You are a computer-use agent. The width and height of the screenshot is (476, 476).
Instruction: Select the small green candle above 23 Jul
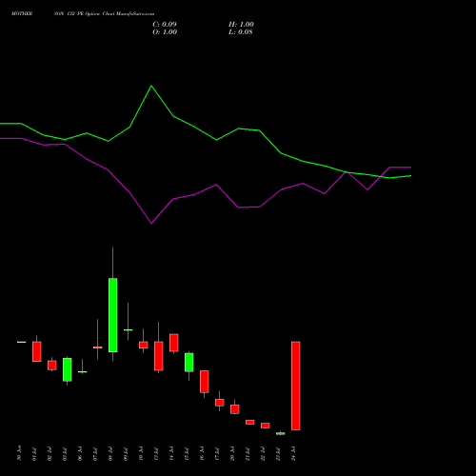281,433
